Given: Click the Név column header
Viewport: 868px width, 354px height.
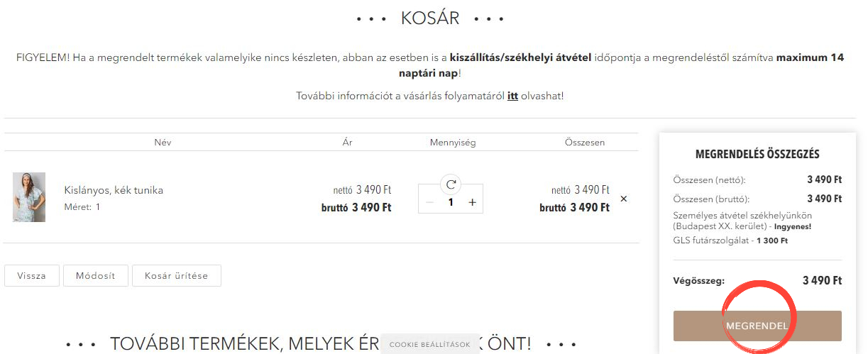Looking at the screenshot, I should point(163,143).
